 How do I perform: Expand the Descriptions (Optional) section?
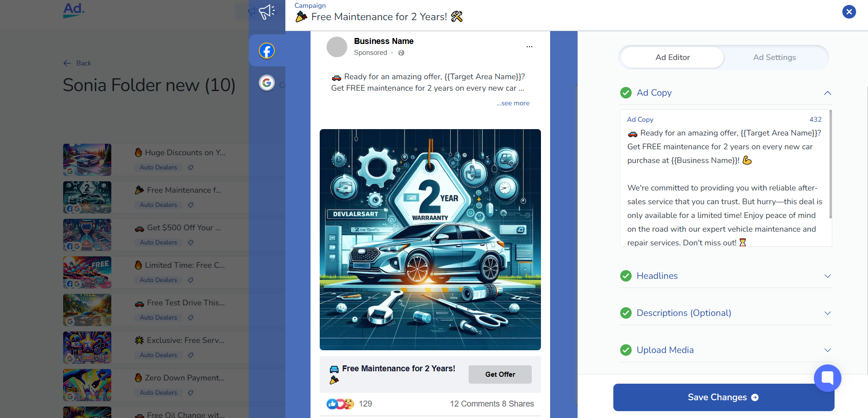827,313
